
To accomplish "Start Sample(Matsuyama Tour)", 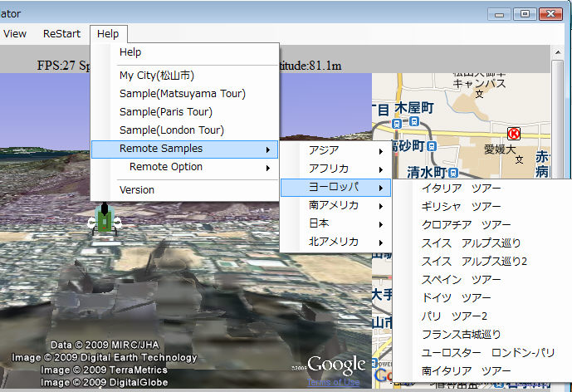I will click(x=182, y=94).
